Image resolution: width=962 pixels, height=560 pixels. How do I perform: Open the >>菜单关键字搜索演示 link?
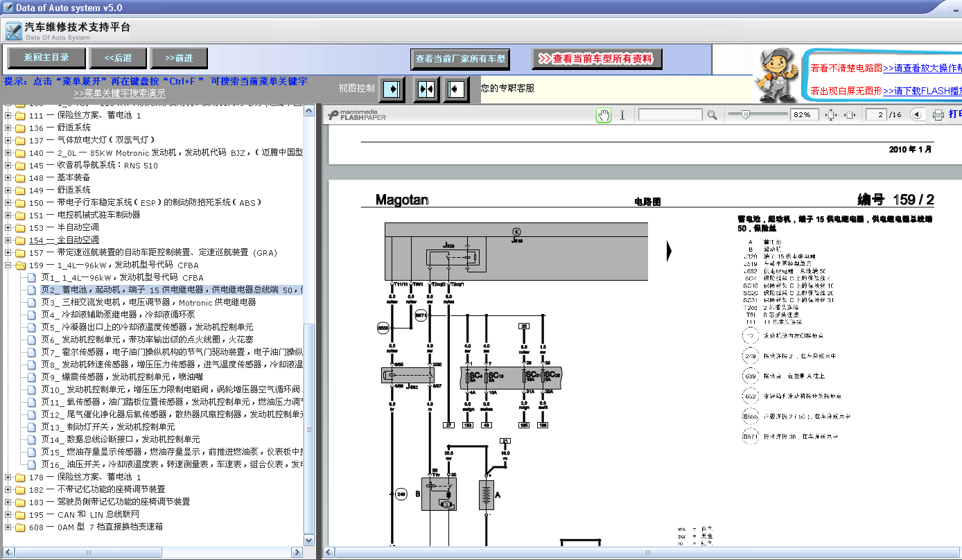click(x=119, y=93)
